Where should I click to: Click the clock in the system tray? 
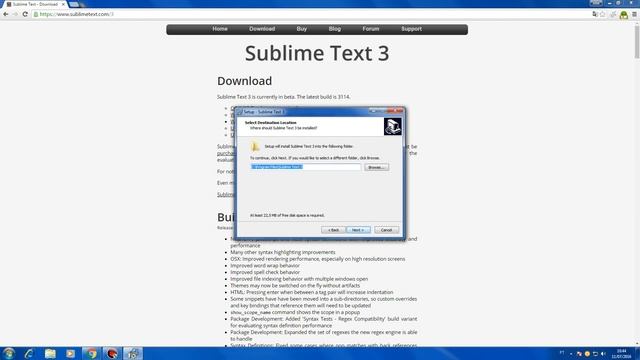point(621,353)
